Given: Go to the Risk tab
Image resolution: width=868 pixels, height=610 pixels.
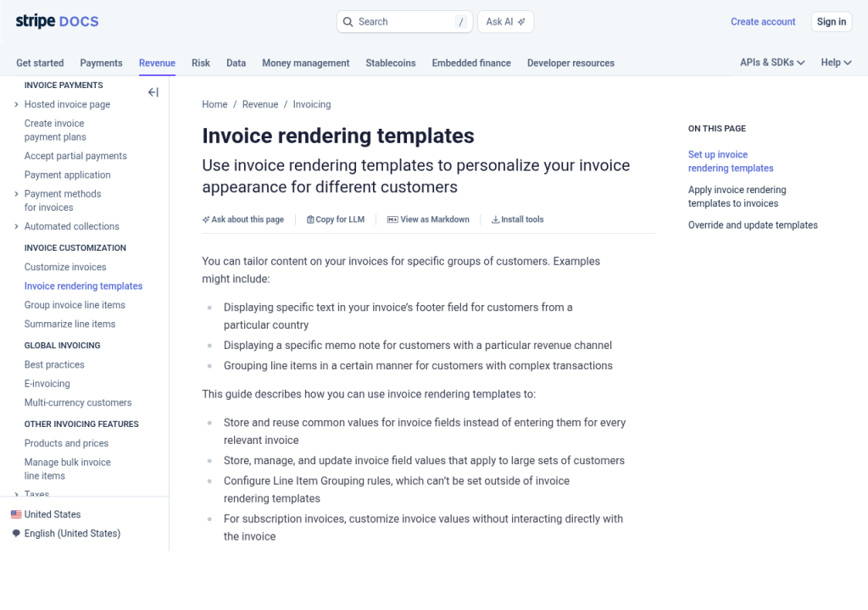Looking at the screenshot, I should 201,63.
